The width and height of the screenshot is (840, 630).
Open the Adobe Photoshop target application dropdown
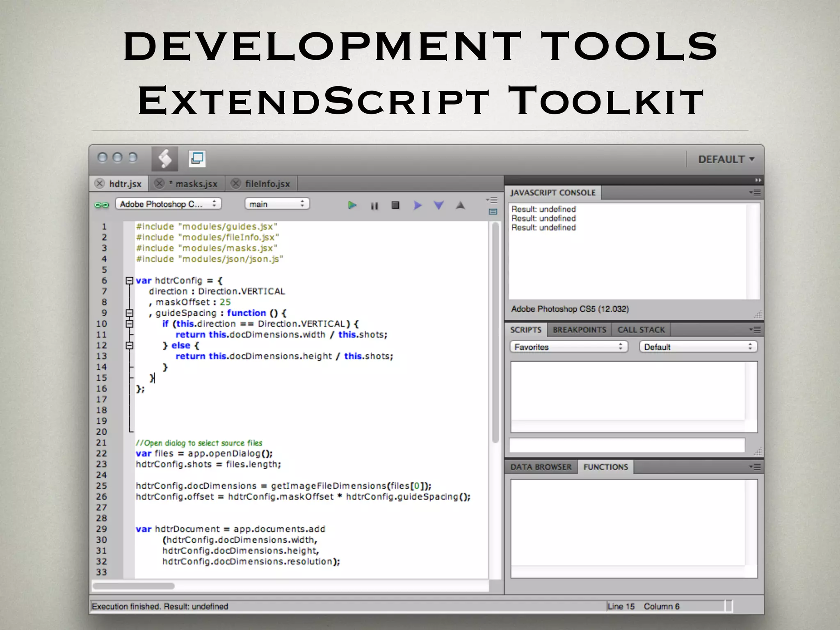click(x=169, y=204)
